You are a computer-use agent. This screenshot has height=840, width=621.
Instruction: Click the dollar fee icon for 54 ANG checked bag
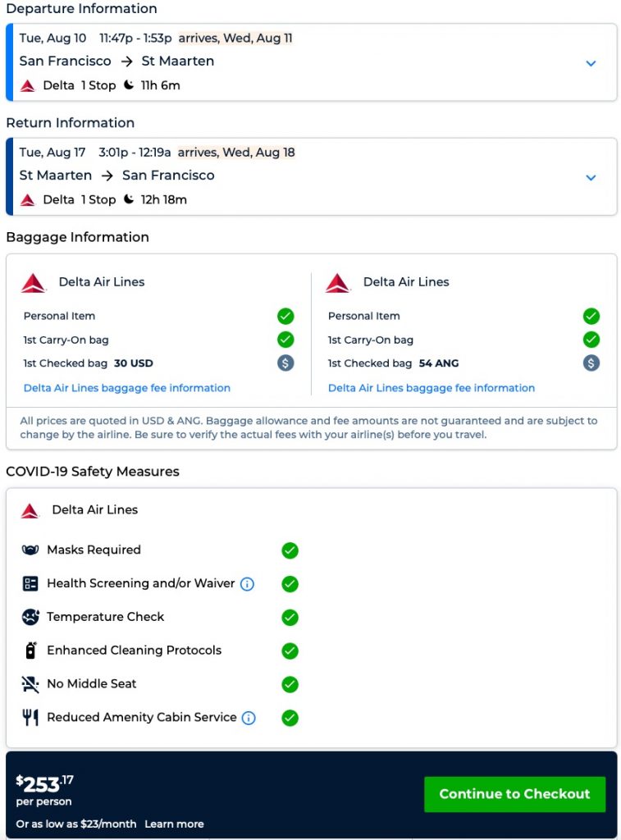[x=591, y=363]
